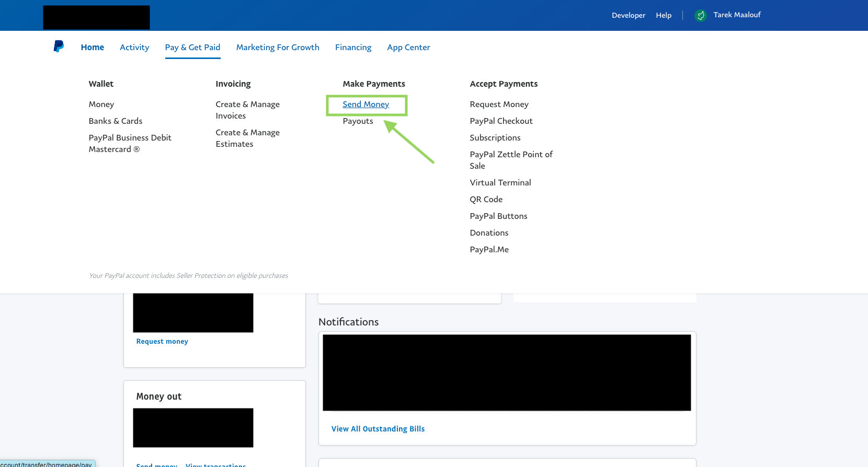This screenshot has width=868, height=467.
Task: Click the Invoicing column heading
Action: point(233,84)
